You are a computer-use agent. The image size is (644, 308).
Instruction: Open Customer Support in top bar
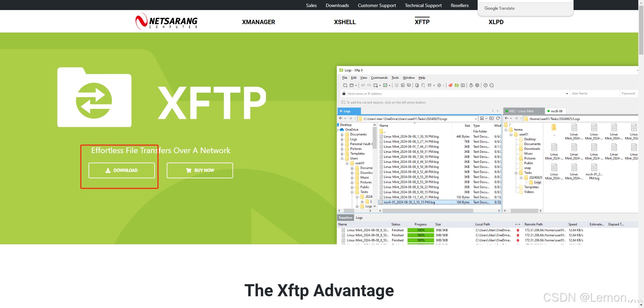[x=377, y=5]
